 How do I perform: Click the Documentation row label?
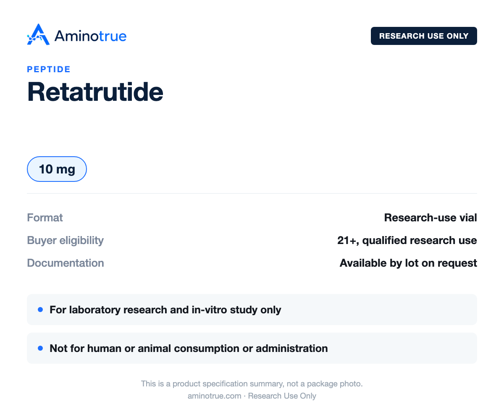[x=66, y=263]
